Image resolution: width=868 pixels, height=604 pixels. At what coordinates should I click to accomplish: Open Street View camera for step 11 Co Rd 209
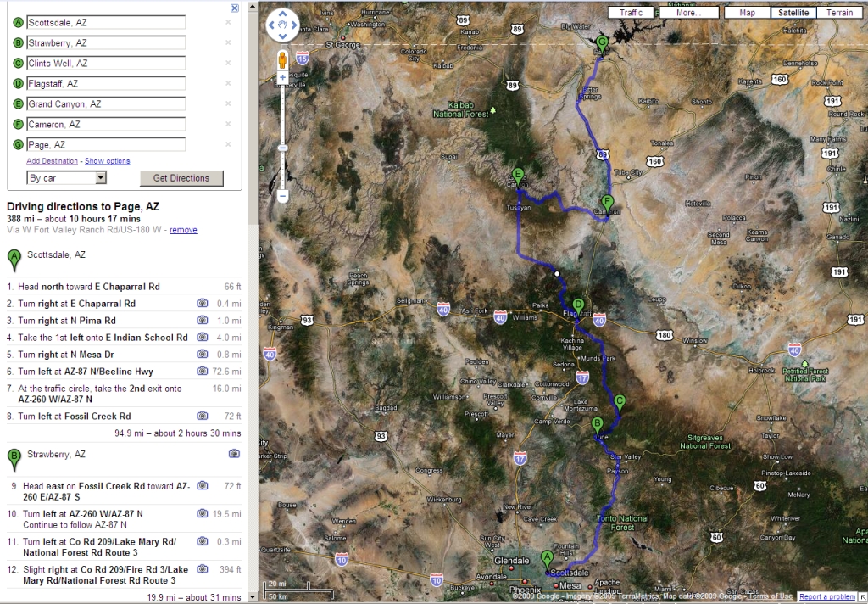pos(203,541)
